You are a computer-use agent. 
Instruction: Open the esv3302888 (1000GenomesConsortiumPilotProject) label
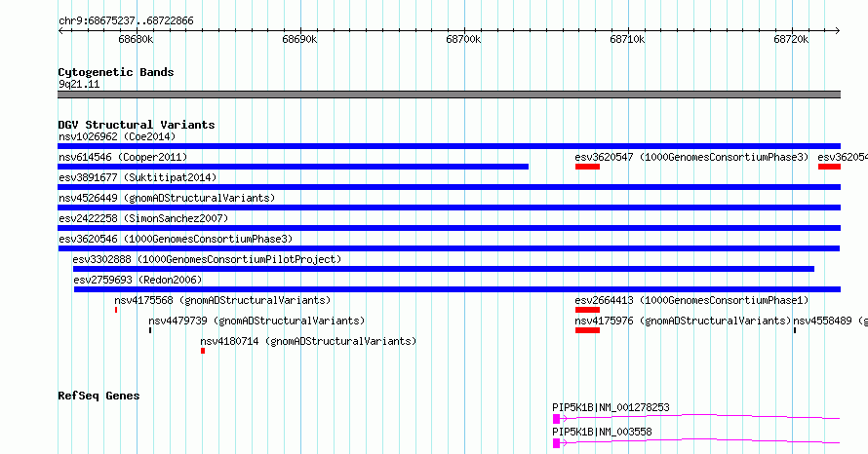(x=207, y=259)
